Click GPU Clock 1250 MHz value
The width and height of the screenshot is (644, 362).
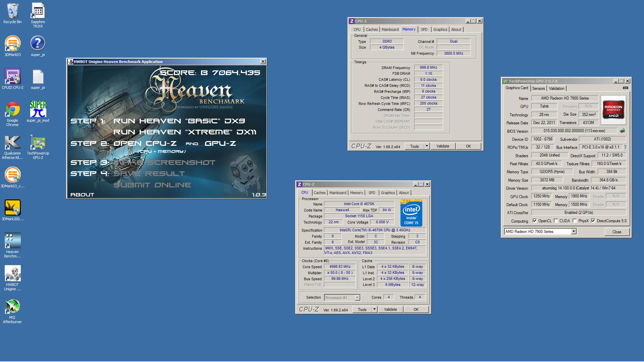pyautogui.click(x=542, y=196)
